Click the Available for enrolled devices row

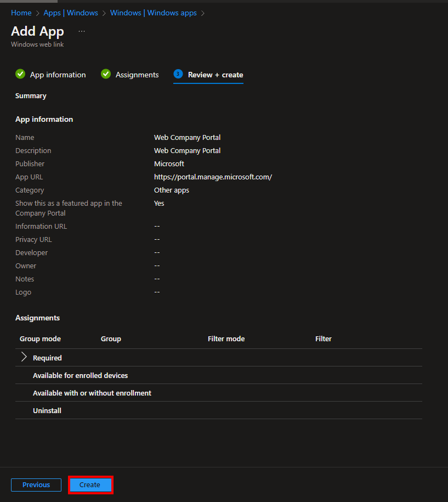coord(80,375)
